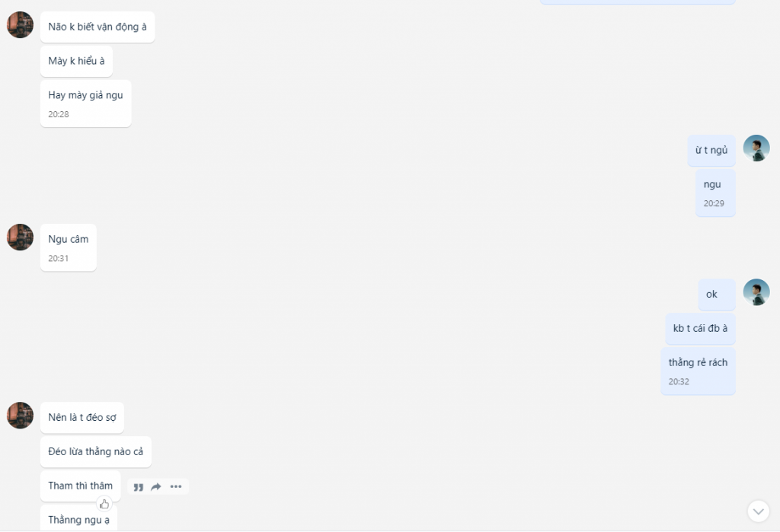Click the 'Ngu câm' message bubble

click(68, 247)
